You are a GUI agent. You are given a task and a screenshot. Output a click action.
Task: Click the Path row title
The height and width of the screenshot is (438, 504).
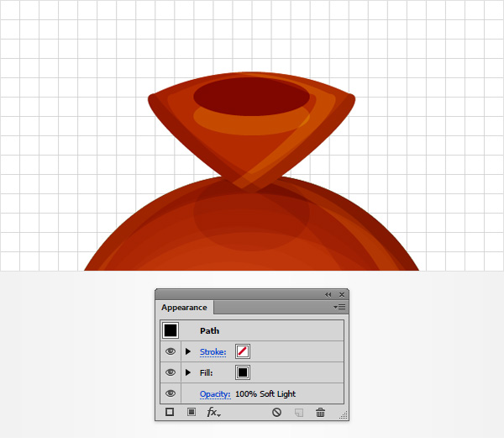pos(209,330)
